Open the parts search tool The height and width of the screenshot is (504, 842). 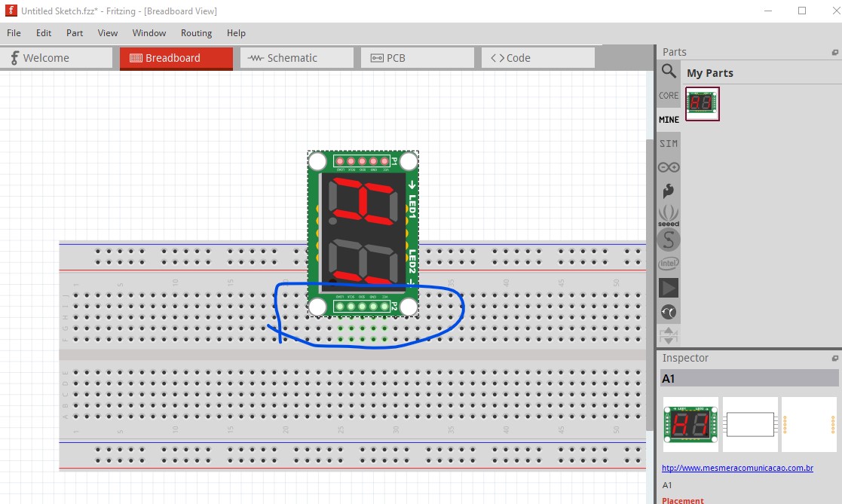(668, 72)
